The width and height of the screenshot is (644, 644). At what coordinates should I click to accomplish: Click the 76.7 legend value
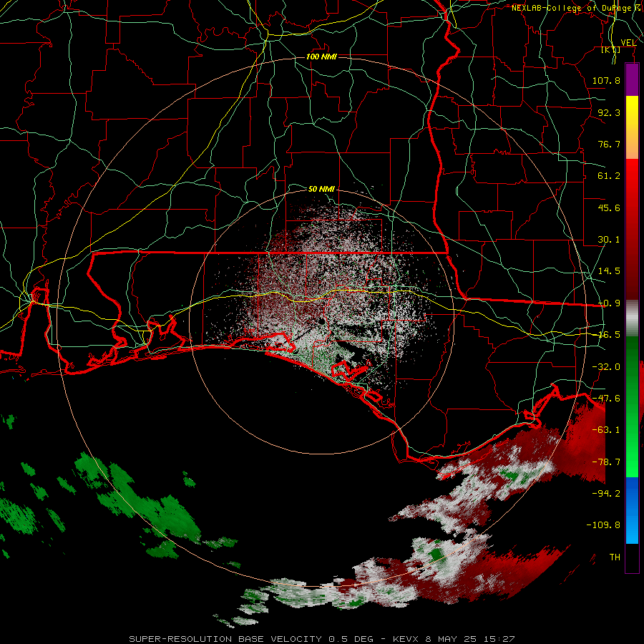pyautogui.click(x=609, y=144)
